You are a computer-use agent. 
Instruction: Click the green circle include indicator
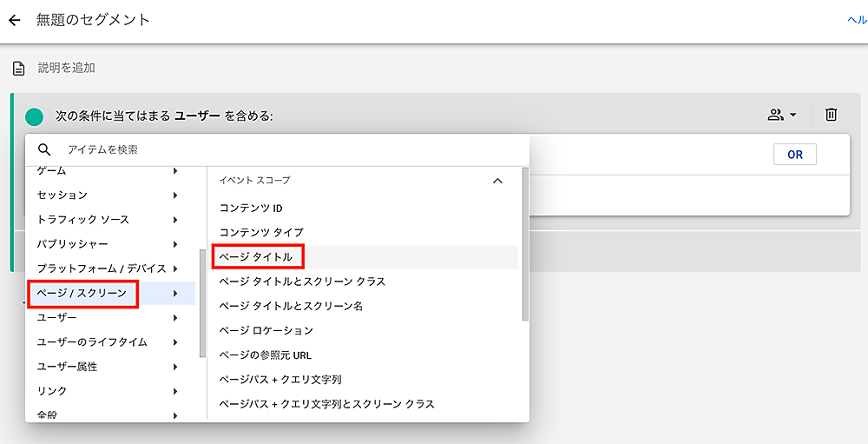[x=35, y=116]
